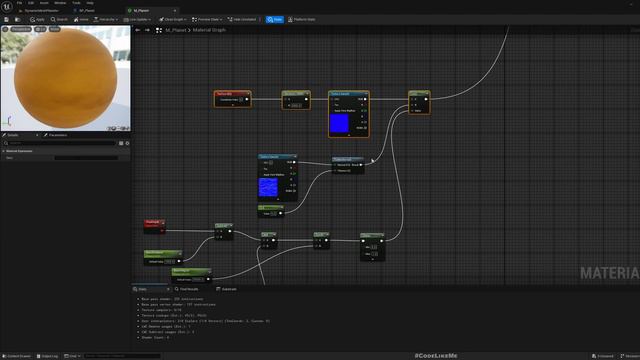Click the top Texture Sample RGB output pin

click(365, 99)
